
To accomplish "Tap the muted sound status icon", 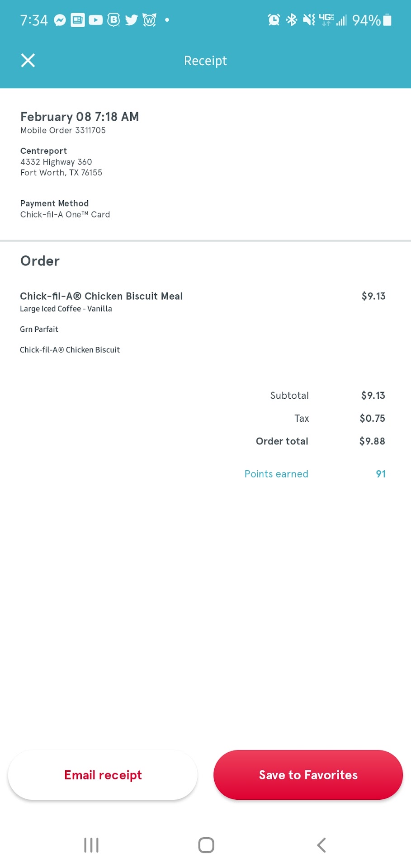I will click(x=309, y=20).
